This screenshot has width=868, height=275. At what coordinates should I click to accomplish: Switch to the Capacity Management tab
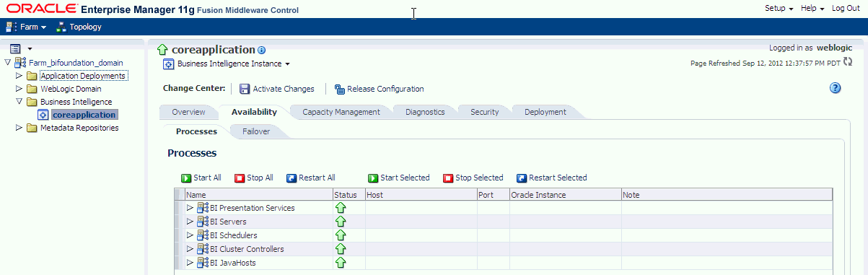click(341, 112)
